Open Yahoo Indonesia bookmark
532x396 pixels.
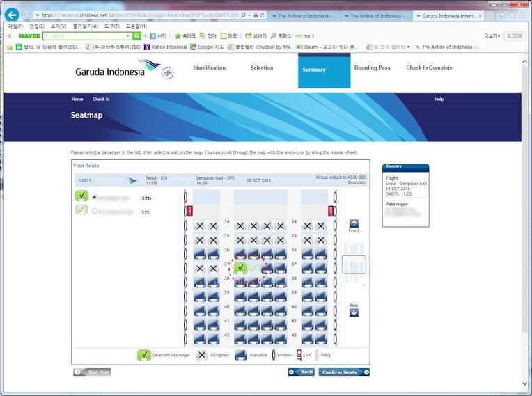166,47
